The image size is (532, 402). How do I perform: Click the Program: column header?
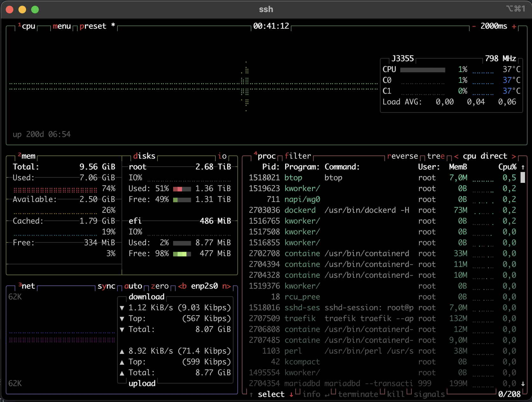tap(302, 167)
